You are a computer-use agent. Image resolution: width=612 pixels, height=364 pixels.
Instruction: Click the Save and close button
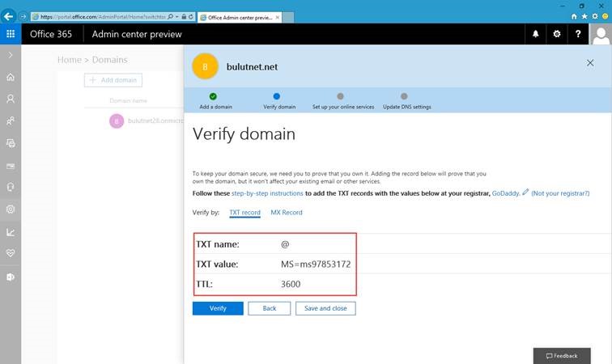[x=325, y=308]
